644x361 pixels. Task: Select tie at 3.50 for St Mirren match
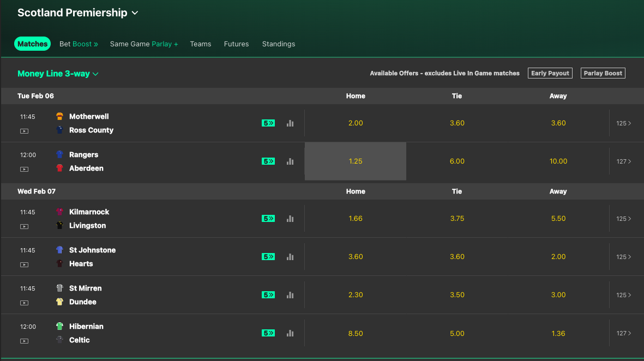coord(457,295)
